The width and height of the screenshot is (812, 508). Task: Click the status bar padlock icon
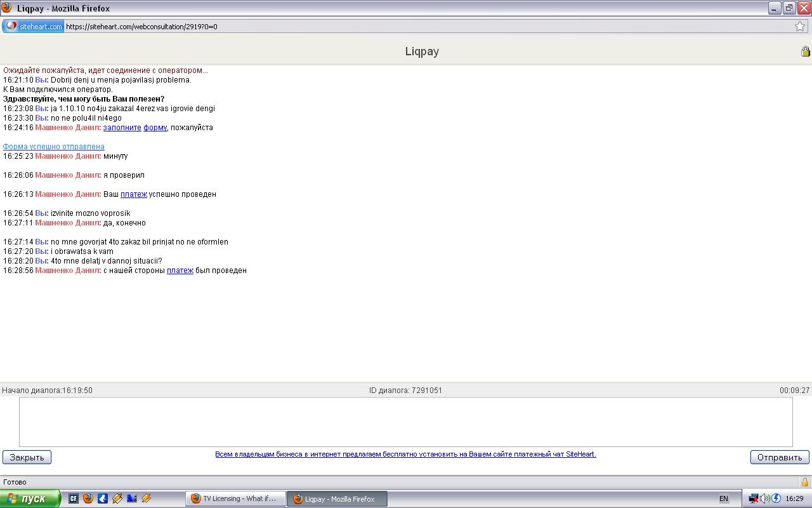pyautogui.click(x=805, y=482)
